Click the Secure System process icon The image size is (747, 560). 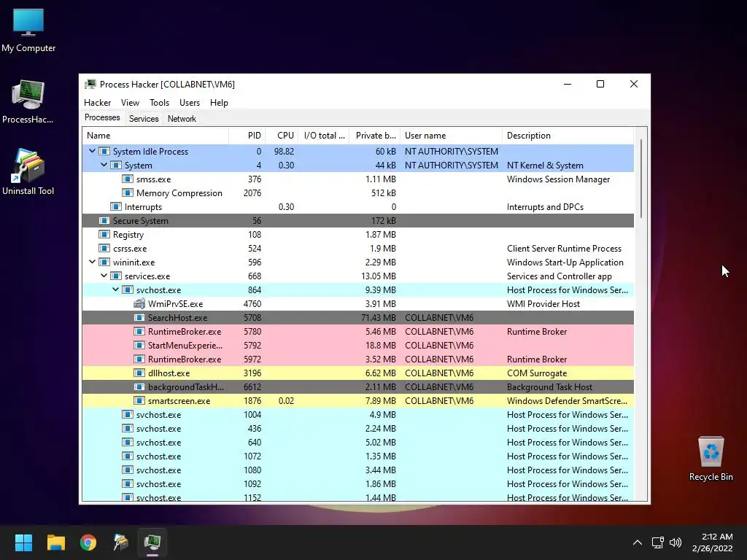104,220
